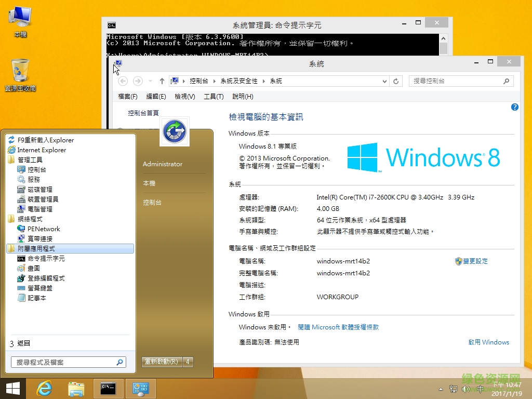Open help using the question mark icon
The width and height of the screenshot is (532, 399).
coord(514,107)
